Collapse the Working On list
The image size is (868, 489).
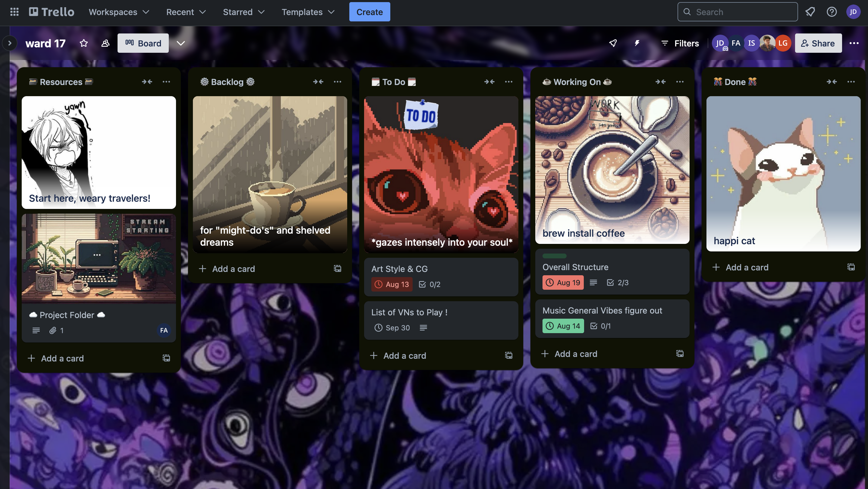[x=660, y=82]
